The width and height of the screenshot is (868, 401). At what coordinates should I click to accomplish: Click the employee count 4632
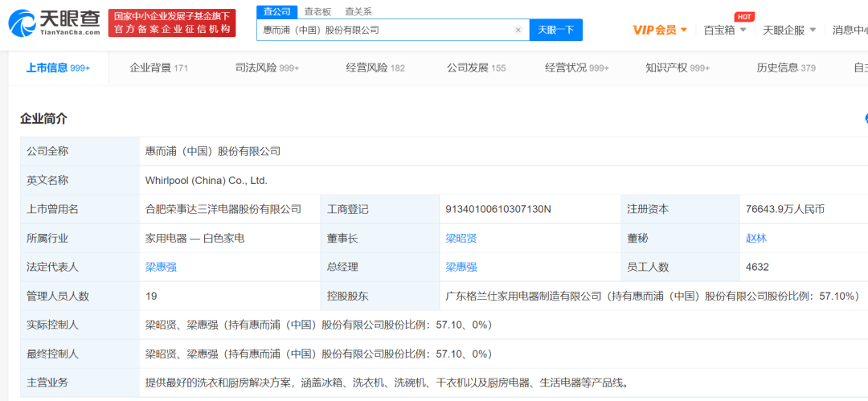click(757, 267)
